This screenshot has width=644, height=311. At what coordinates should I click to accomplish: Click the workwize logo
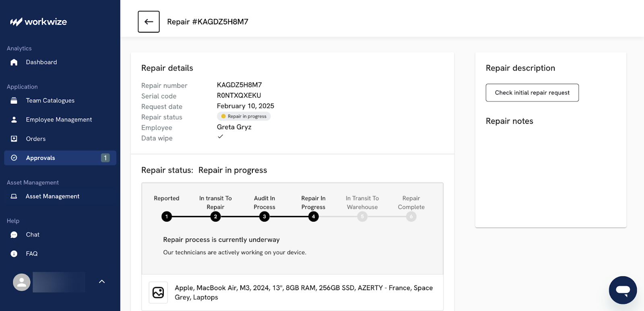pyautogui.click(x=39, y=22)
